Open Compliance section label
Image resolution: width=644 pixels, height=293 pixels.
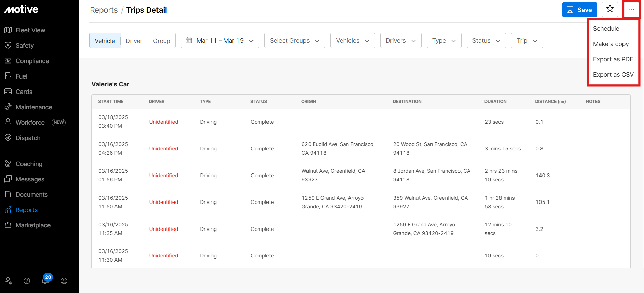[32, 61]
